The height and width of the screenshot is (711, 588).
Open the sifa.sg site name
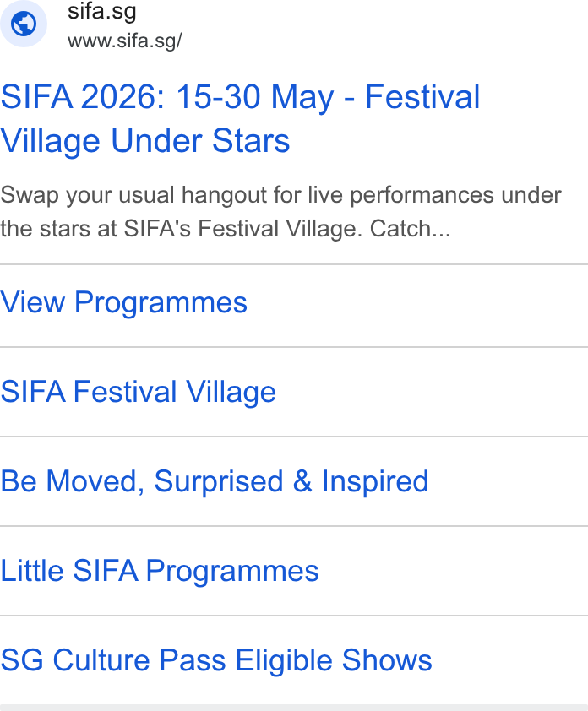click(102, 12)
